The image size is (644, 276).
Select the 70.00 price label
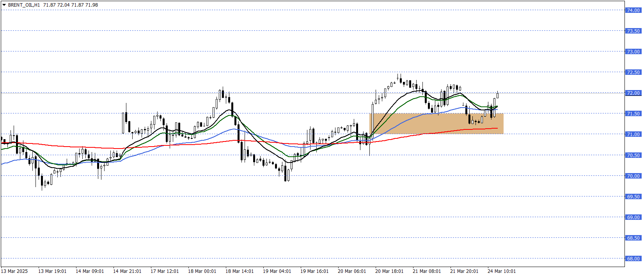[x=633, y=176]
